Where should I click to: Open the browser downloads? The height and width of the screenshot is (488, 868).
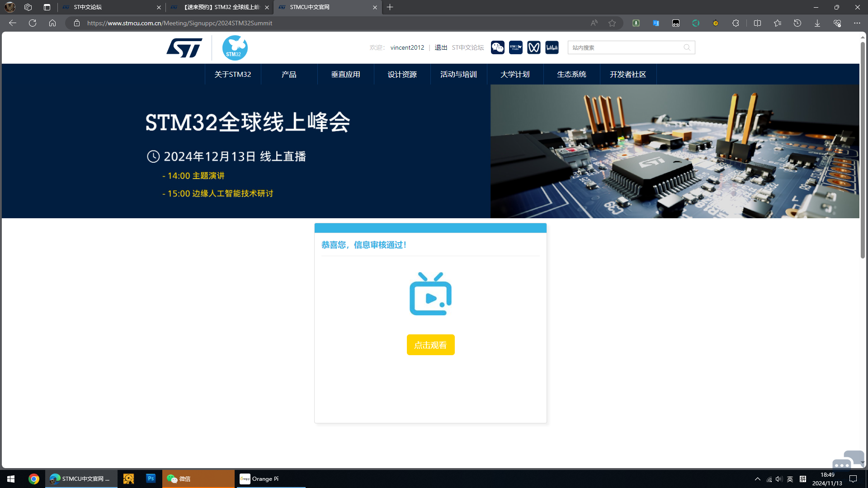click(817, 23)
